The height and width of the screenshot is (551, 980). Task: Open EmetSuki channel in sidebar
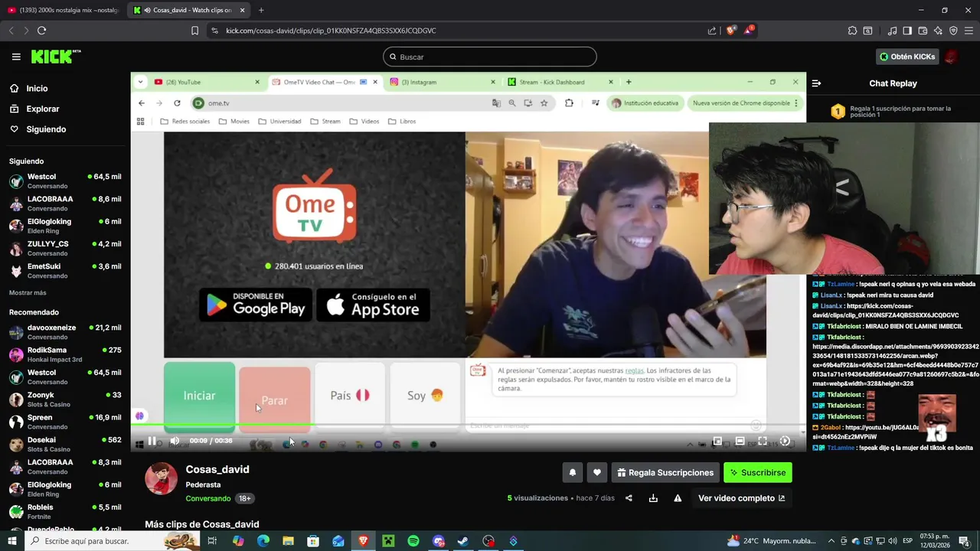coord(65,271)
